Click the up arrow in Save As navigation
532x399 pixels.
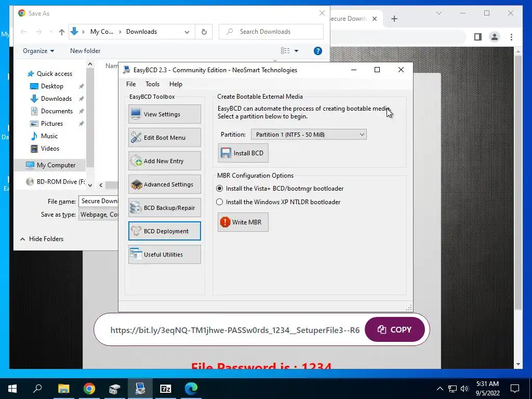61,32
